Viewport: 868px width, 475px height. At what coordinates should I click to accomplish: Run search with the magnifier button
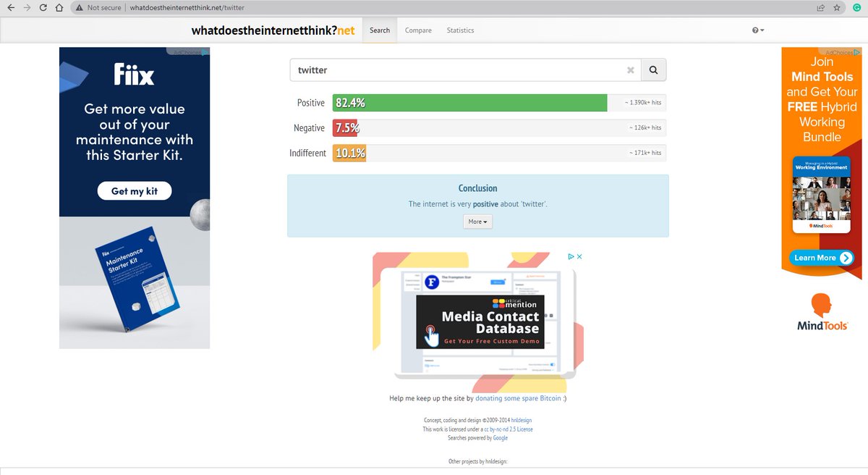pos(653,70)
